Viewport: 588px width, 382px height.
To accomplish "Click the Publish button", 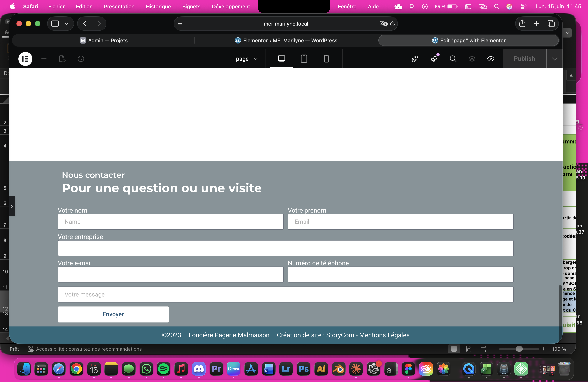I will (x=525, y=59).
